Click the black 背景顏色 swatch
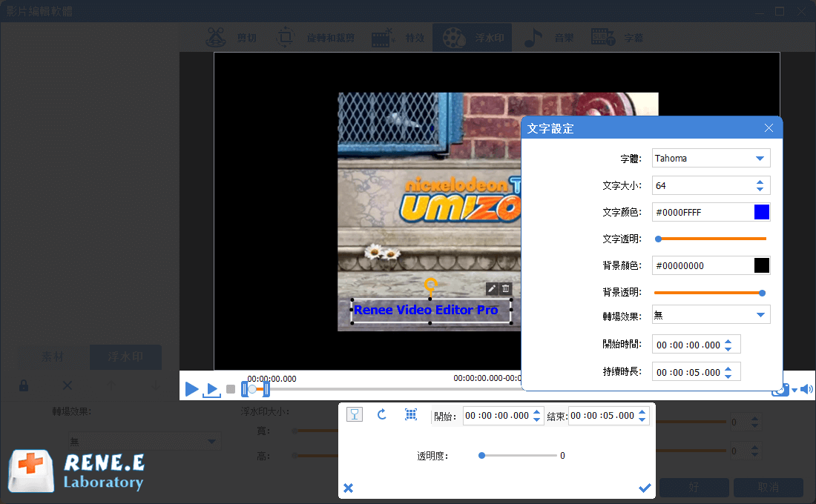816x504 pixels. coord(761,265)
